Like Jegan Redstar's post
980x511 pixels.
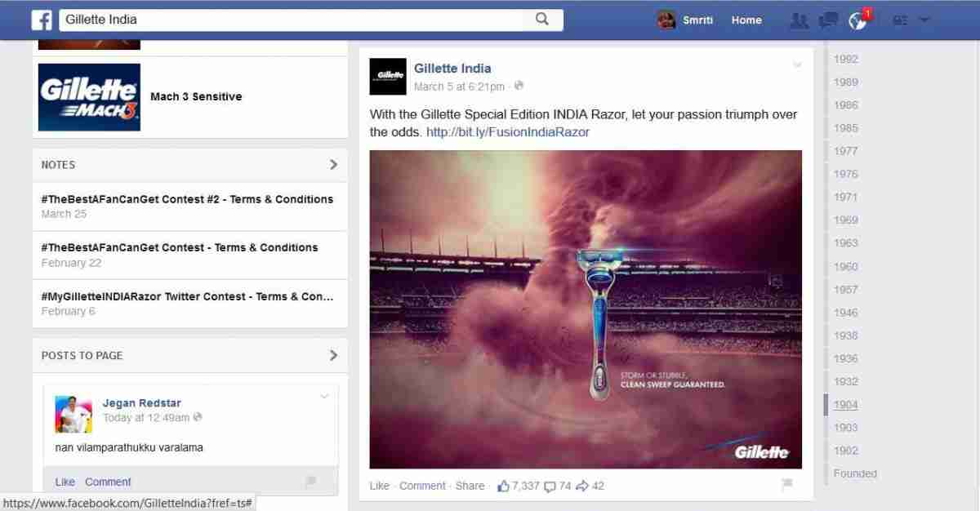(65, 482)
